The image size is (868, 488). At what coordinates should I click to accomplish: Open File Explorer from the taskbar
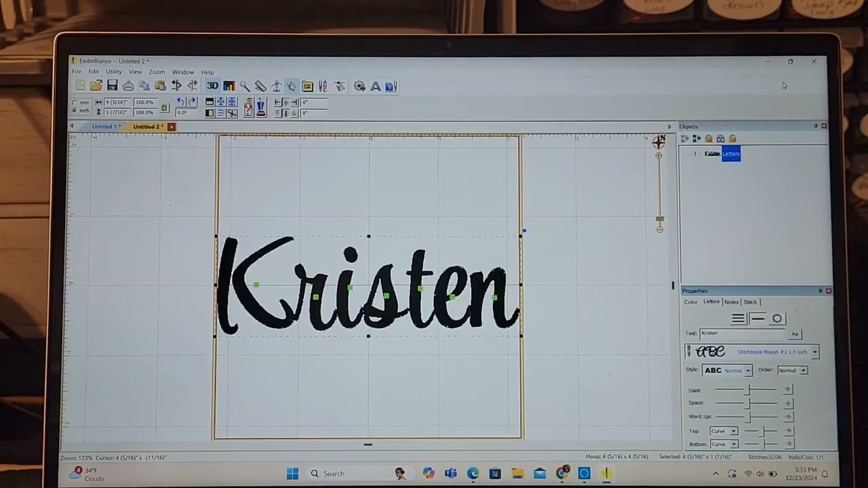pyautogui.click(x=517, y=474)
